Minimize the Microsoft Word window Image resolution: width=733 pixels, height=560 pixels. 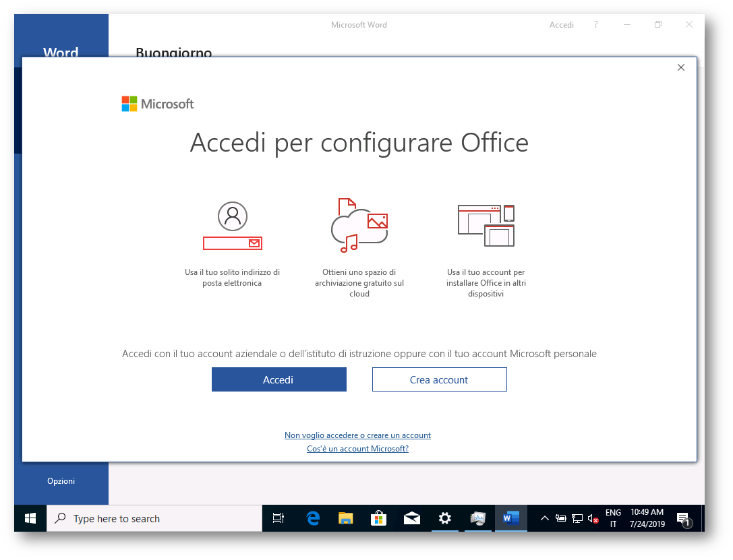[627, 25]
